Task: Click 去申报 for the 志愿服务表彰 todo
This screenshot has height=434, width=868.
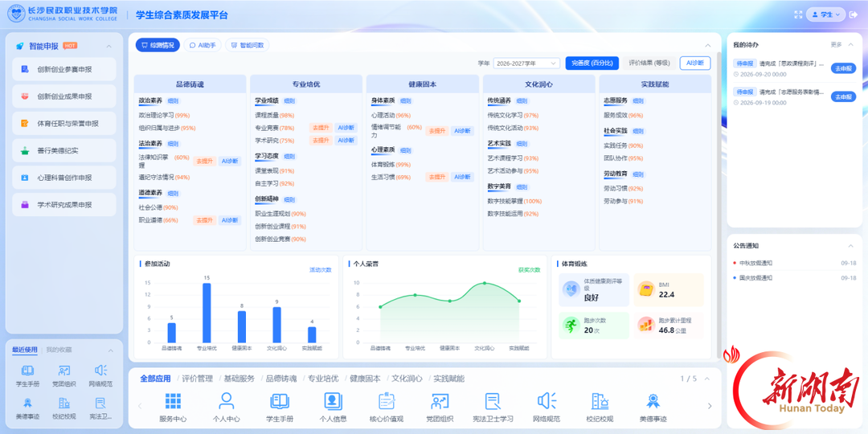Action: (x=843, y=97)
